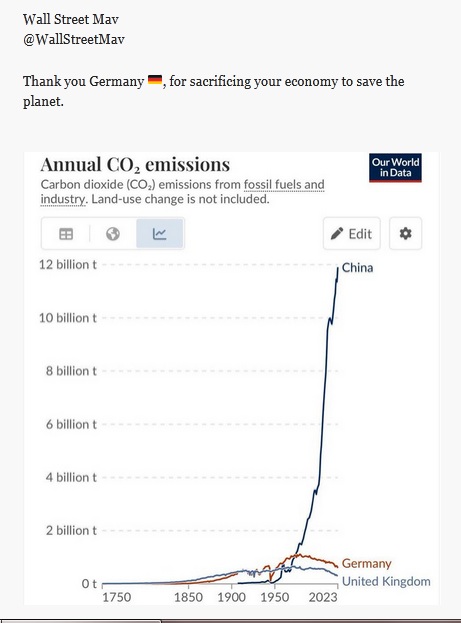The width and height of the screenshot is (461, 623).
Task: Click the Our World in Data logo
Action: 395,168
